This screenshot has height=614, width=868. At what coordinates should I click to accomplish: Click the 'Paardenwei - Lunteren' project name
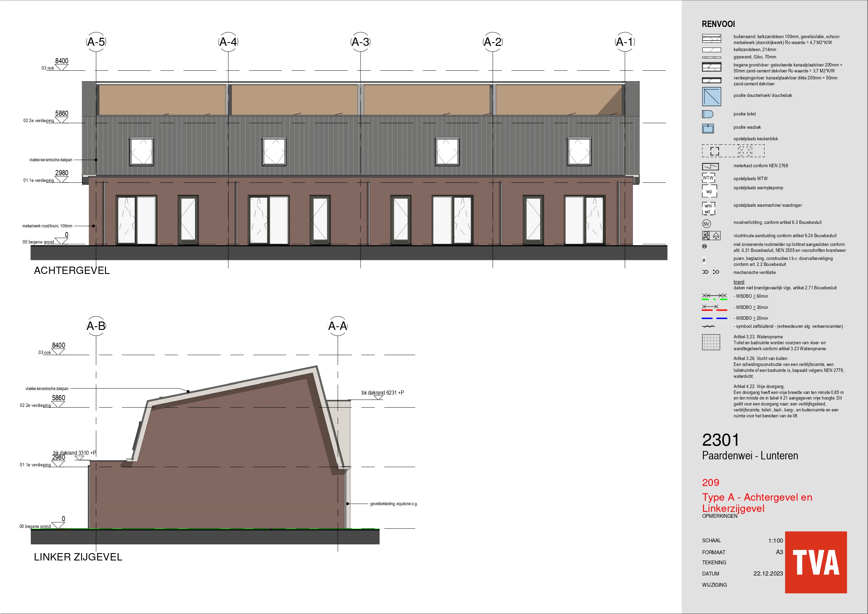[750, 456]
